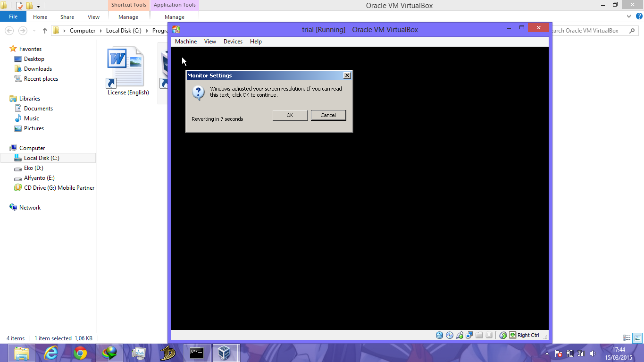Viewport: 644px width, 362px height.
Task: Switch to the Explorer View ribbon tab
Action: click(94, 17)
